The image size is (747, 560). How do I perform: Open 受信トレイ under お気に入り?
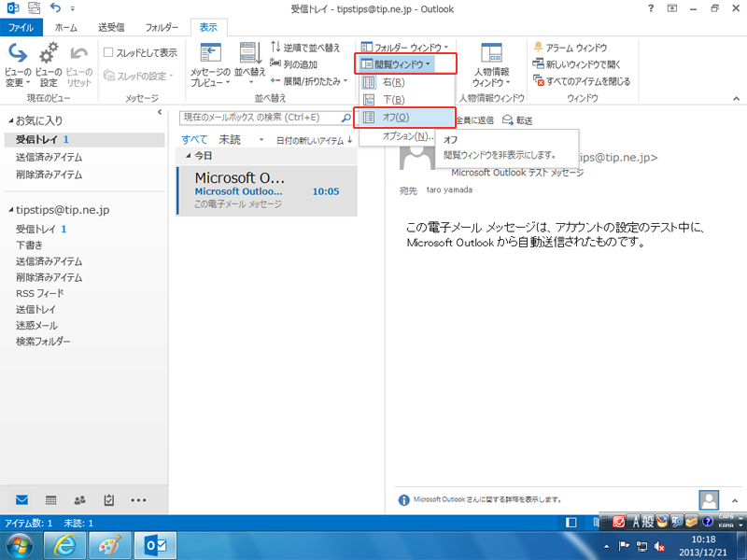coord(85,139)
